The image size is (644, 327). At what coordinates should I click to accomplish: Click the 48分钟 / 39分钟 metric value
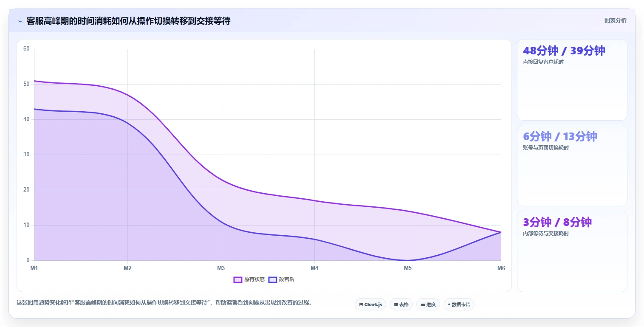click(564, 51)
